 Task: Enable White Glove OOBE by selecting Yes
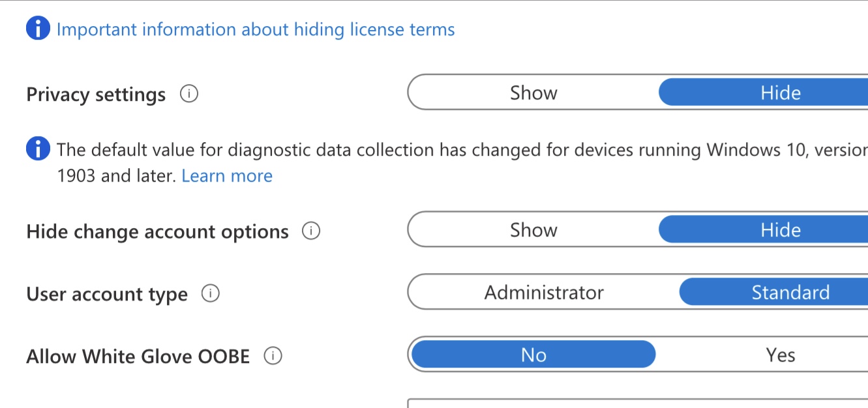coord(780,355)
